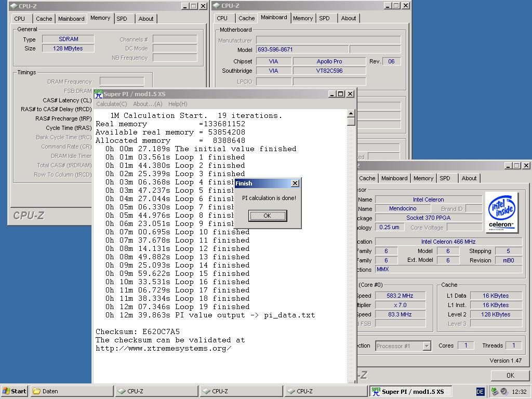This screenshot has height=399, width=532.
Task: Switch to CPU tab in Mainboard CPU-Z window
Action: pyautogui.click(x=222, y=18)
